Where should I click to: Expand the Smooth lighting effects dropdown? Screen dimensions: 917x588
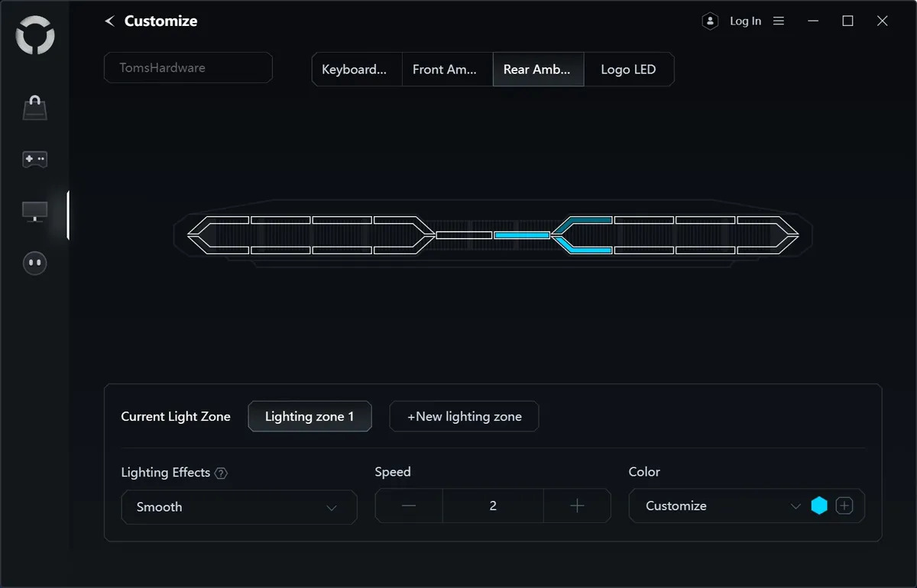click(238, 507)
